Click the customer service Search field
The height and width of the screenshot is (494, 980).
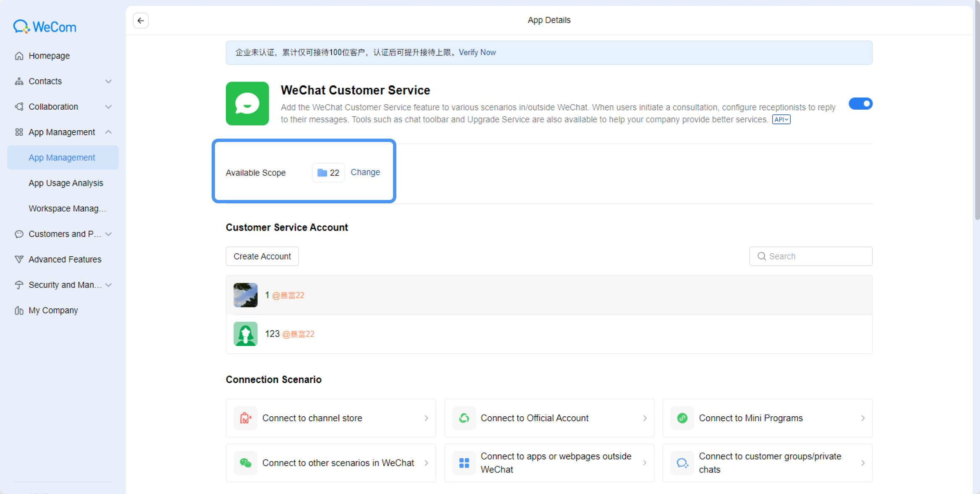(810, 256)
